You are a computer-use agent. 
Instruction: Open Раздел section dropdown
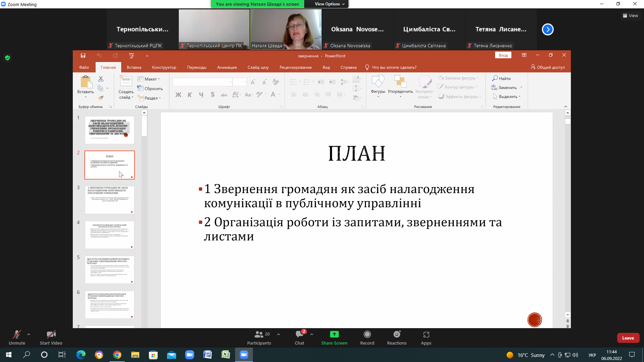pos(149,98)
